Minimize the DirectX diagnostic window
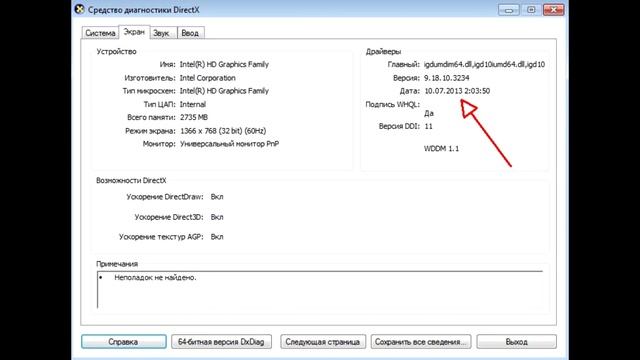Viewport: 640px width, 360px height. [x=509, y=10]
